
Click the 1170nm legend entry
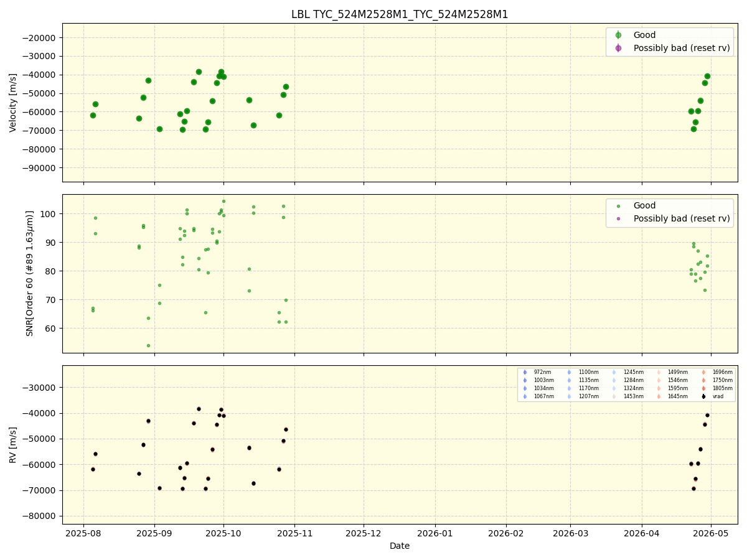click(583, 388)
